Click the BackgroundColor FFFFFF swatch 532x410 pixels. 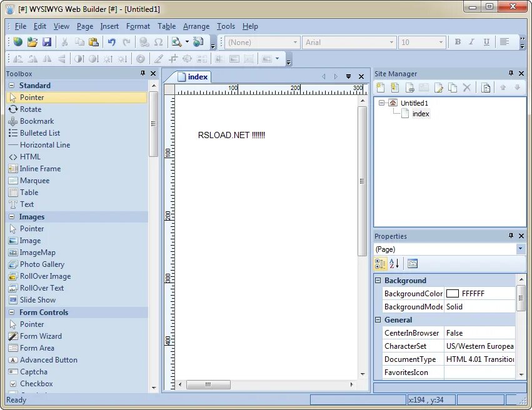(452, 293)
